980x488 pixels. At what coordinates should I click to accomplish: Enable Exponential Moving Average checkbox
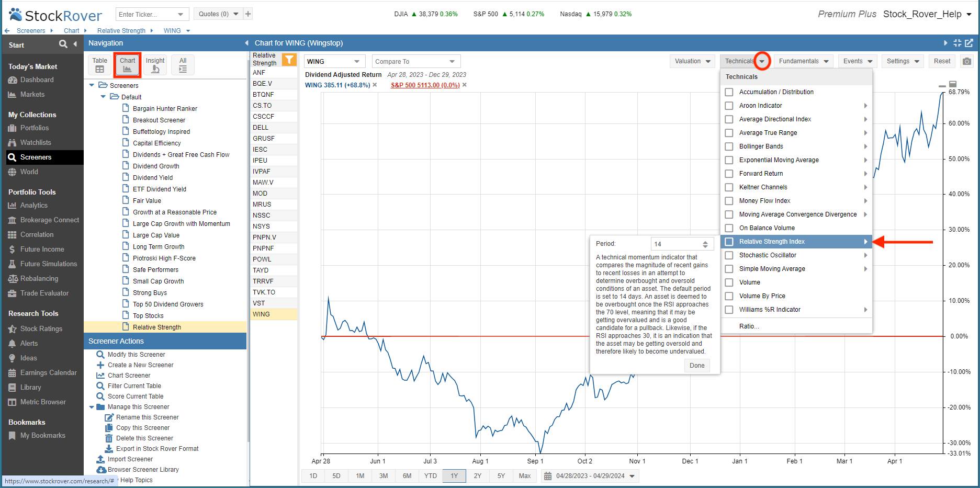pyautogui.click(x=729, y=160)
